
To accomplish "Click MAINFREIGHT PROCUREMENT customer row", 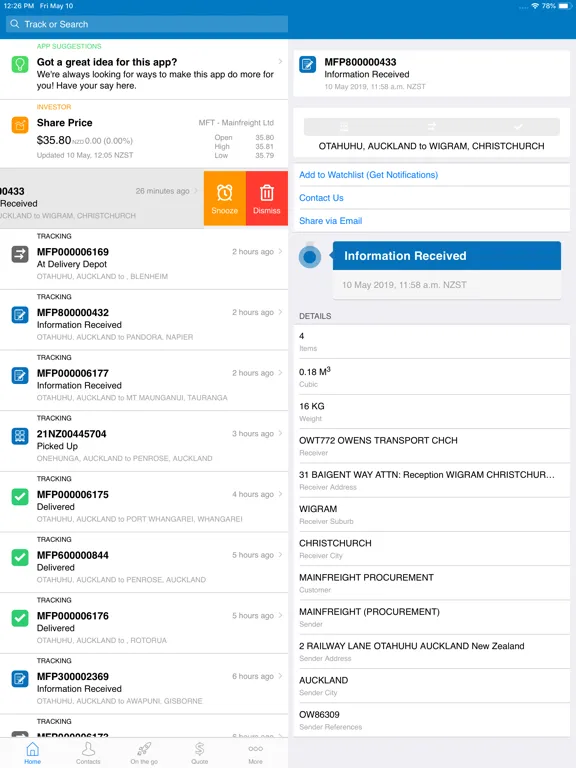I will click(x=432, y=583).
